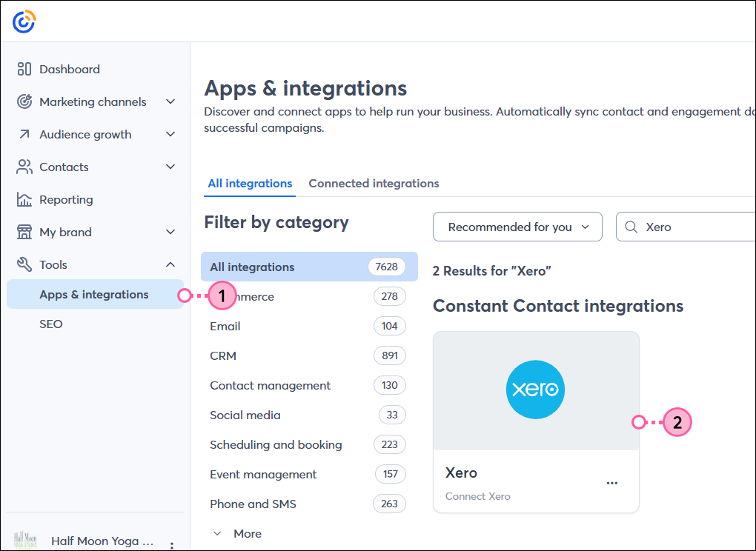The height and width of the screenshot is (551, 756).
Task: Open the Xero card three-dot menu
Action: point(611,483)
